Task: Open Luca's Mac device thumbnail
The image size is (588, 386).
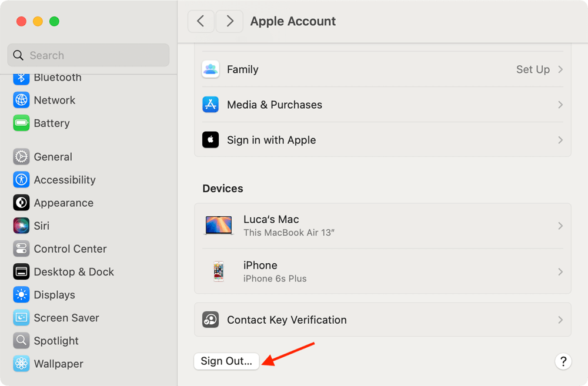Action: coord(219,226)
